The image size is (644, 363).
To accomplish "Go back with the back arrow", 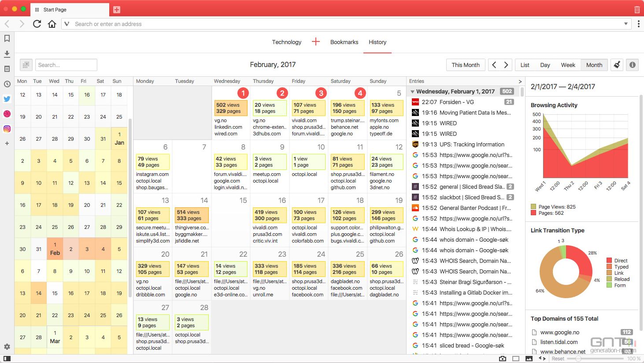I will point(7,24).
